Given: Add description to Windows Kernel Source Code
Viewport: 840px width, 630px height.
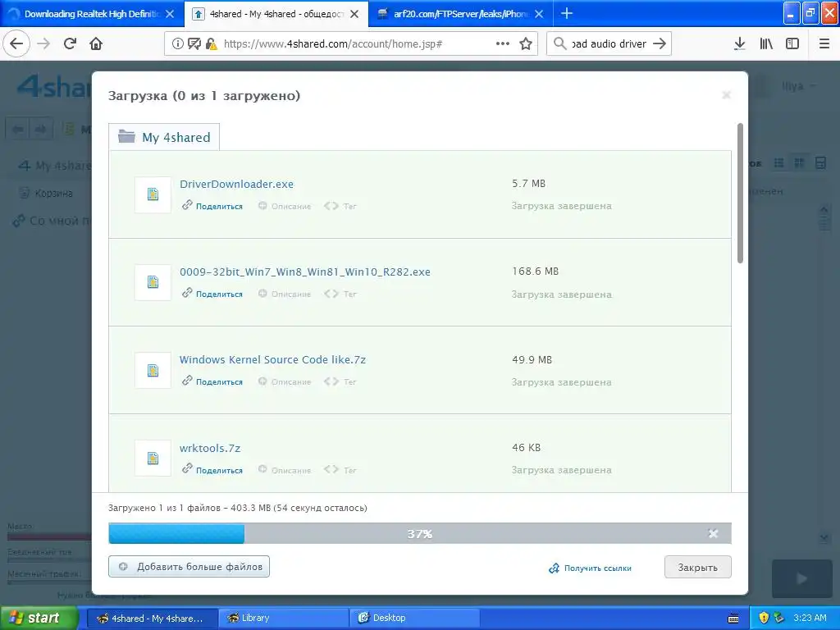Looking at the screenshot, I should 285,381.
